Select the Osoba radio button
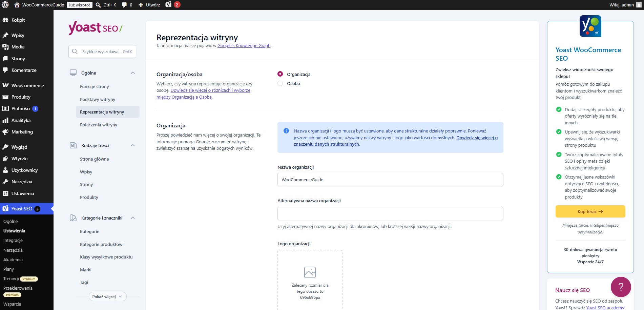The height and width of the screenshot is (310, 644). click(x=280, y=83)
